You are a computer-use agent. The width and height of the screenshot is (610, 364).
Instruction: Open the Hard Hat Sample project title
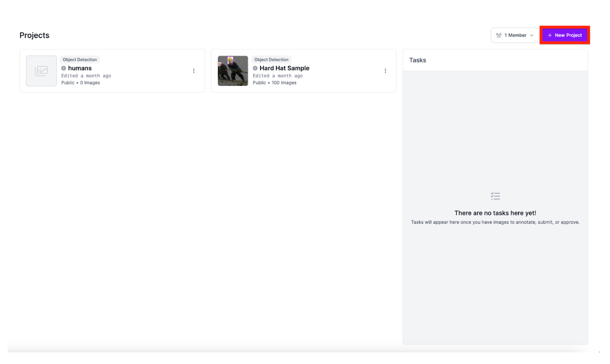pos(284,68)
